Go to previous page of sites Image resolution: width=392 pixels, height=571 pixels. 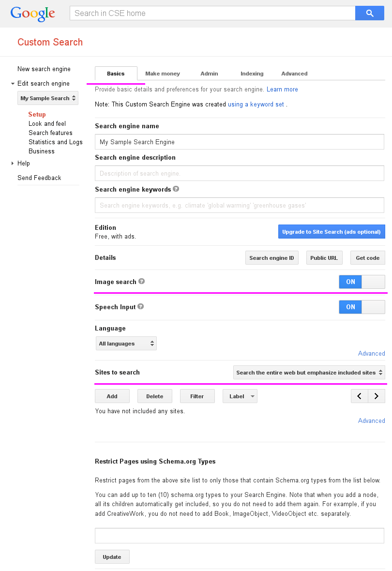coord(360,396)
